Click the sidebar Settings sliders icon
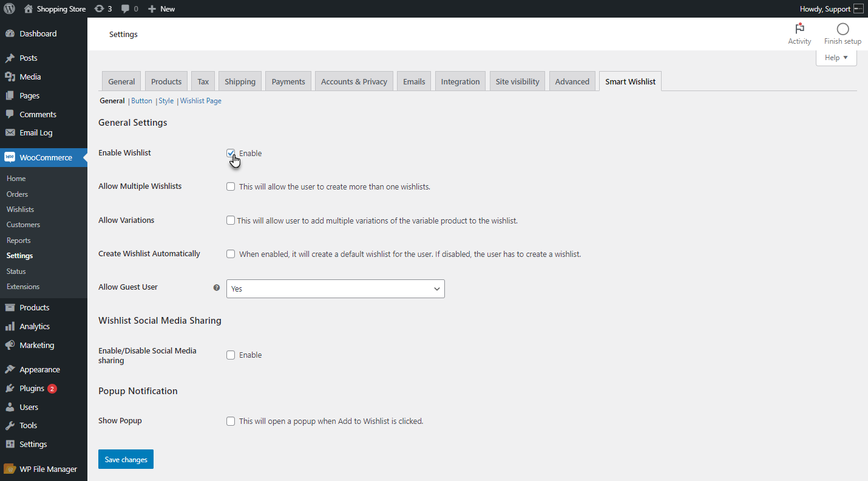 [x=10, y=444]
